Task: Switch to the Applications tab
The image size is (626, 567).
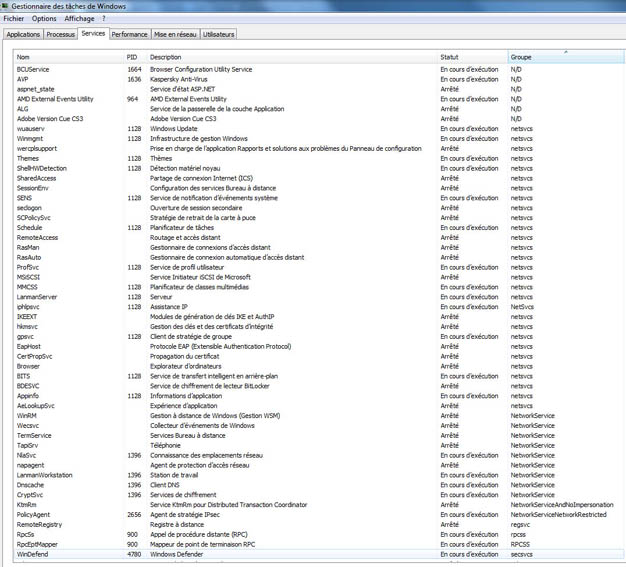Action: pos(23,34)
